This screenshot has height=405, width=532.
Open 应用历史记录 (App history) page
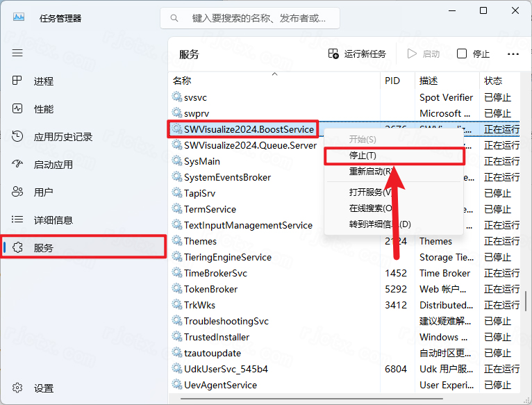pos(63,137)
